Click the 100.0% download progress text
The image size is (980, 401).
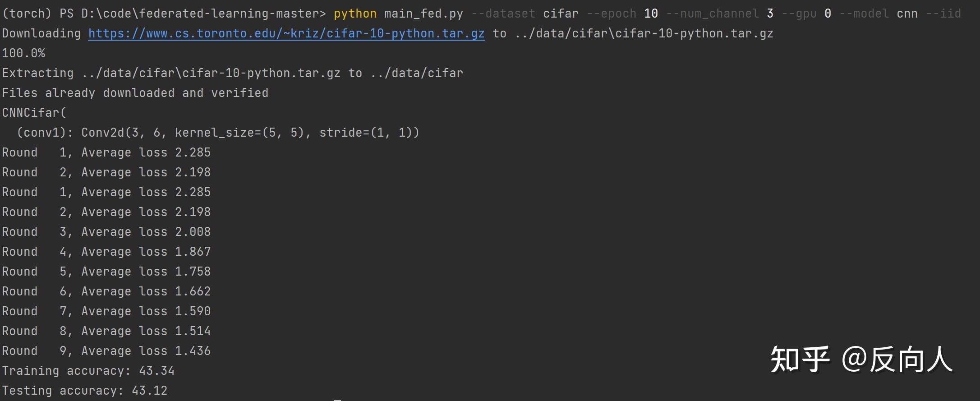23,54
